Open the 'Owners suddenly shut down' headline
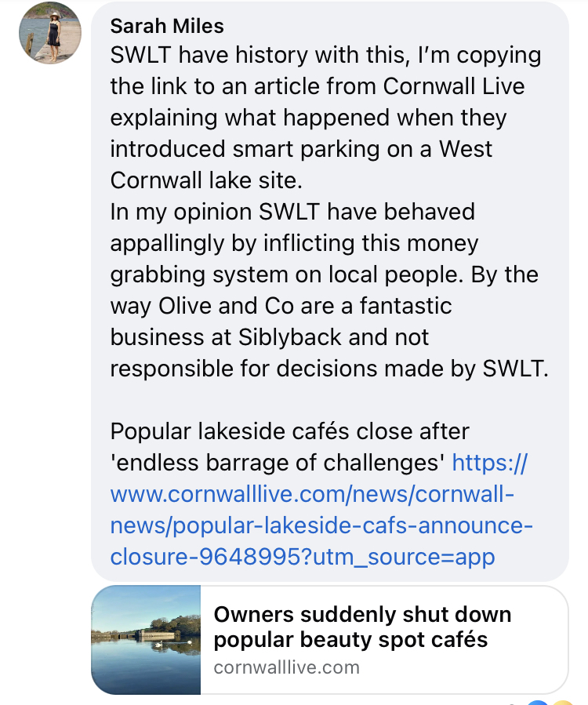 point(362,614)
